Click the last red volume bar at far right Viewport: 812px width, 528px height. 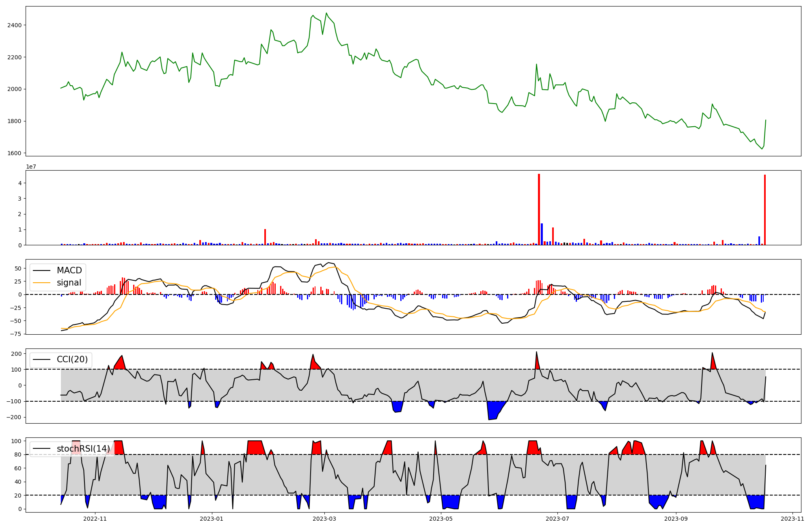coord(765,210)
